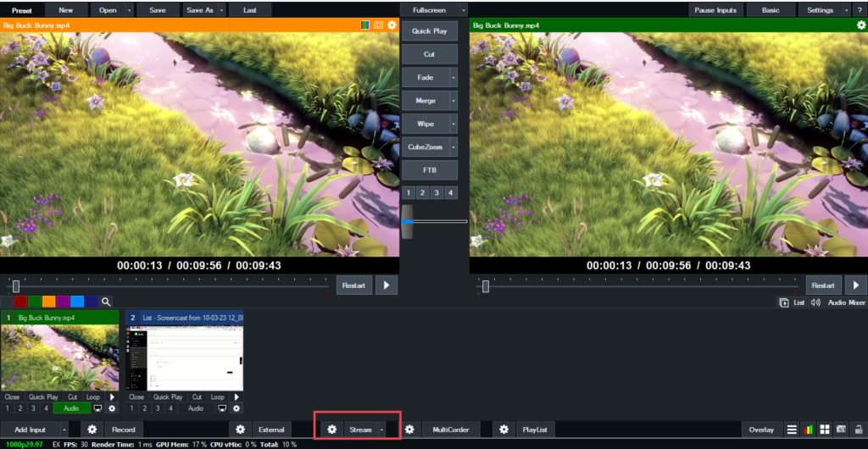Click monitor icon on input 1
This screenshot has height=449, width=868.
click(x=98, y=408)
